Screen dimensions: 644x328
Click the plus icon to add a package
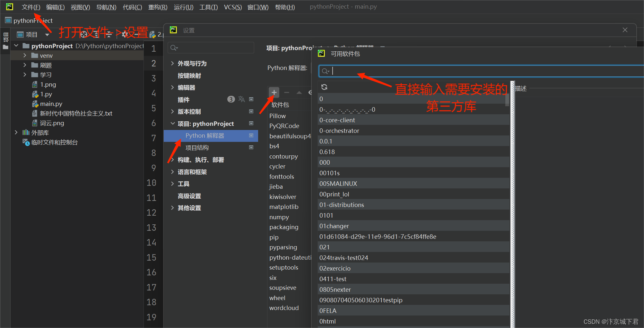(274, 92)
